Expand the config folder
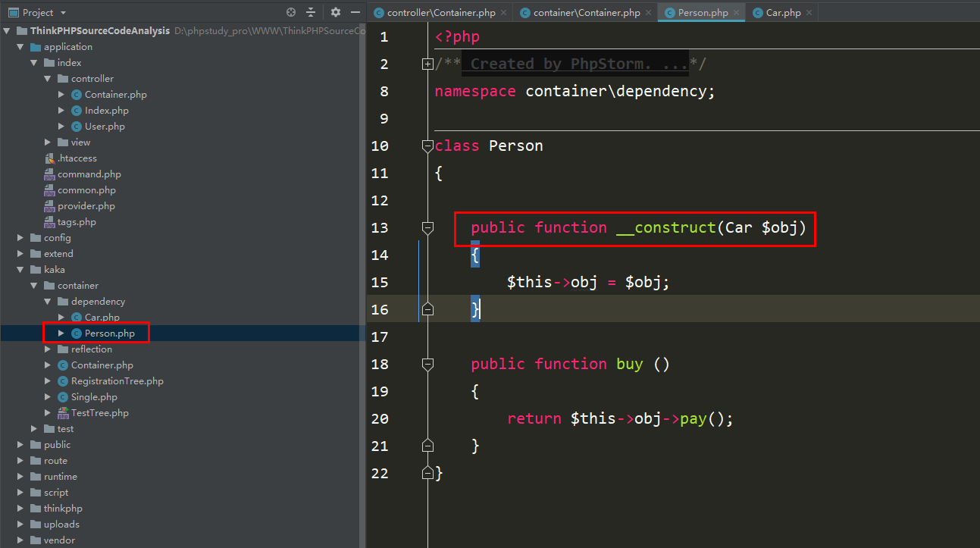The width and height of the screenshot is (980, 548). [20, 238]
